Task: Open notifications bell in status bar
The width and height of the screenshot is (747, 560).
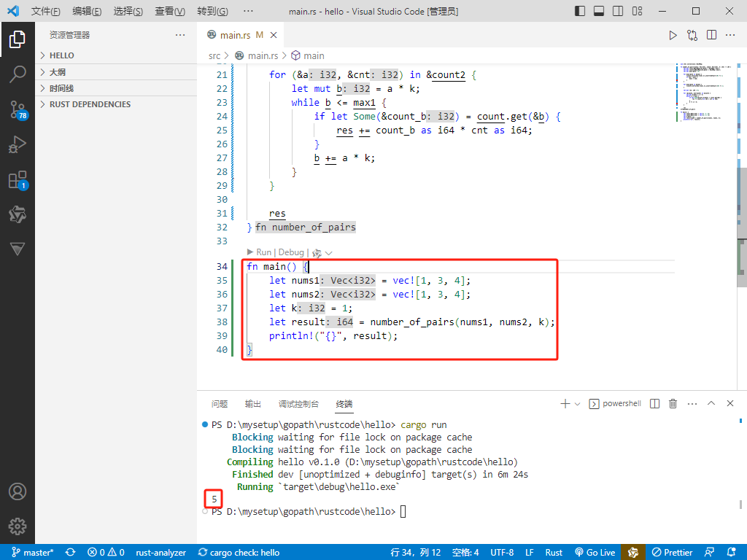Action: (731, 552)
